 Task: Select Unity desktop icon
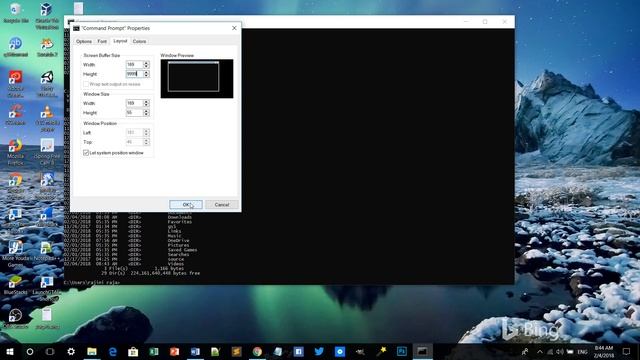[x=47, y=84]
